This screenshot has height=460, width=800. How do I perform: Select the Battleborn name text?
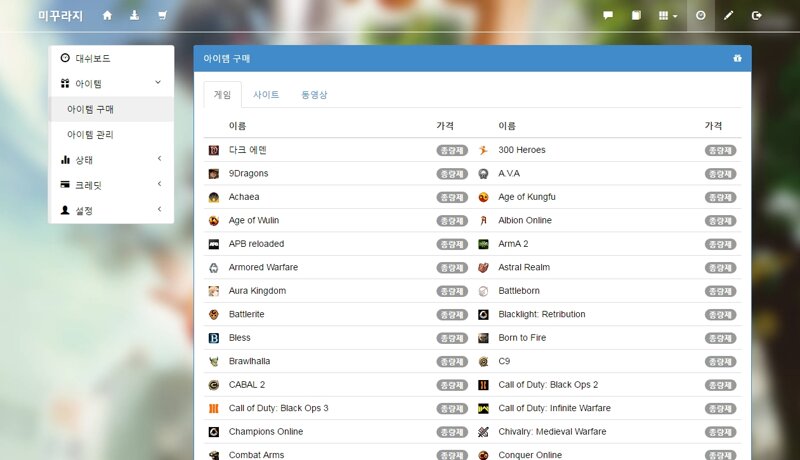[519, 291]
